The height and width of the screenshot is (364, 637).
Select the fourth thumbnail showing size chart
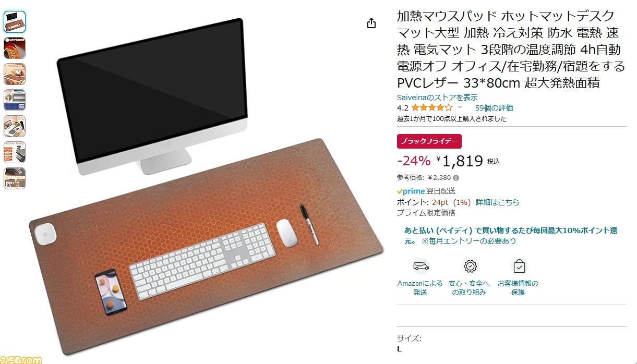click(x=15, y=100)
